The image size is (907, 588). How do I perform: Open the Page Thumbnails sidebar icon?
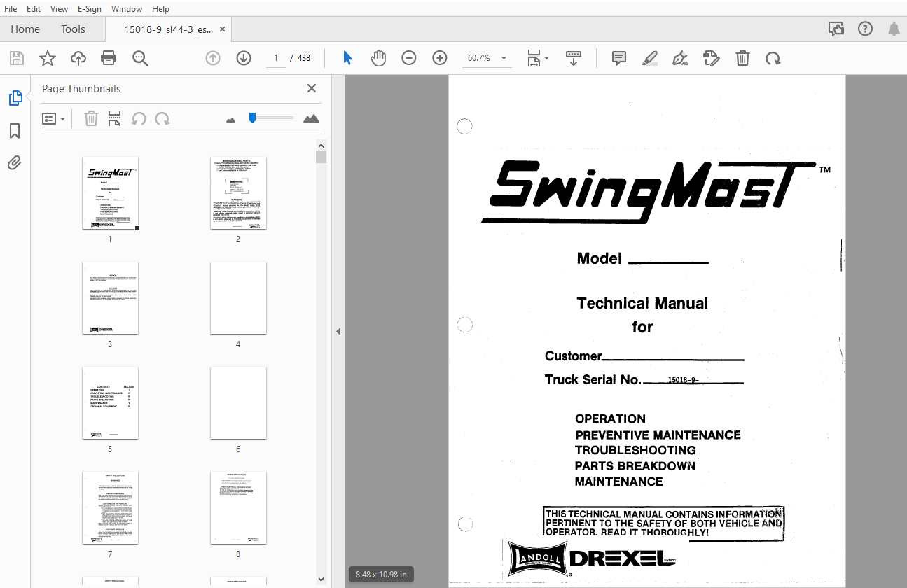(15, 98)
